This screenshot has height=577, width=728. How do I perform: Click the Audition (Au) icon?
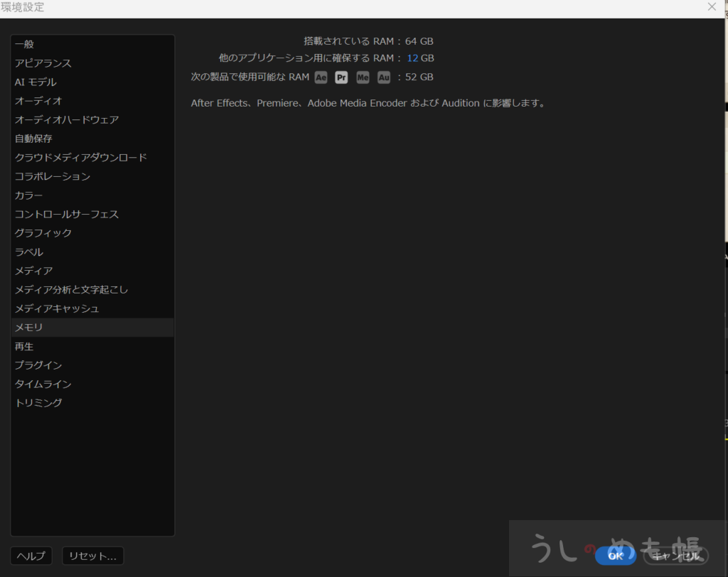click(384, 77)
